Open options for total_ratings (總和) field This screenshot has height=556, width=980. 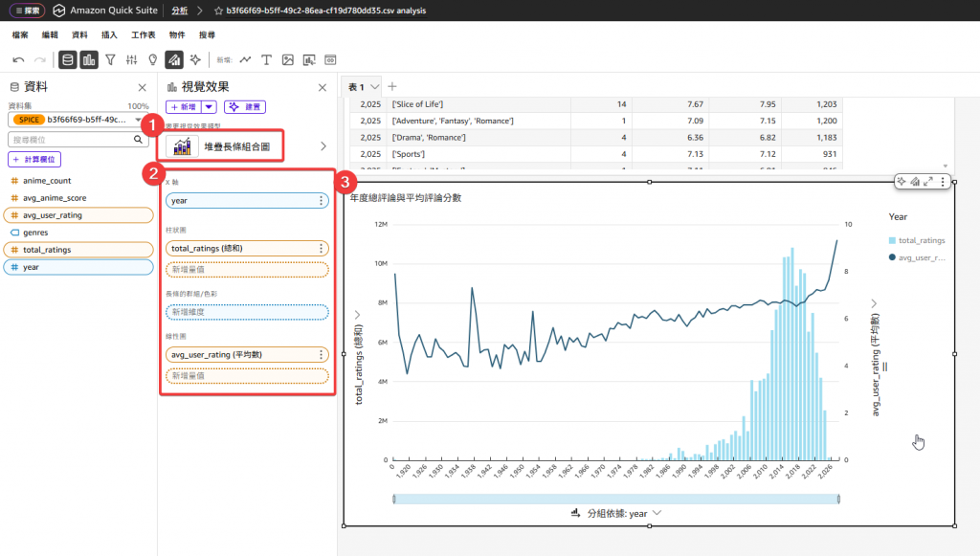[x=322, y=249]
